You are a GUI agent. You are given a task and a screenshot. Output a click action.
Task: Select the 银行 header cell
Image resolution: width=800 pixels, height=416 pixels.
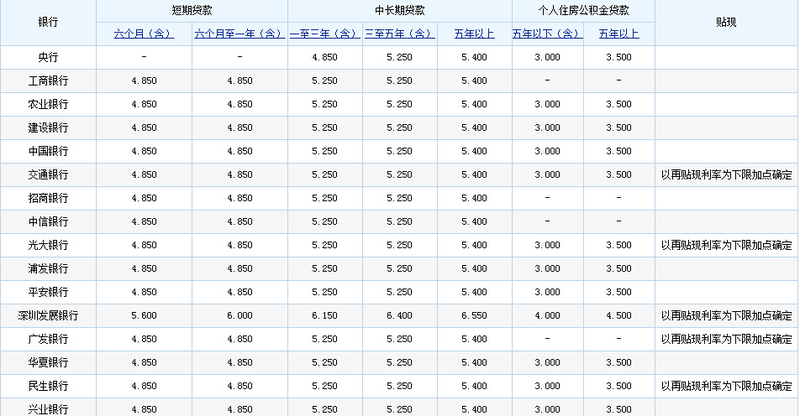click(x=48, y=22)
